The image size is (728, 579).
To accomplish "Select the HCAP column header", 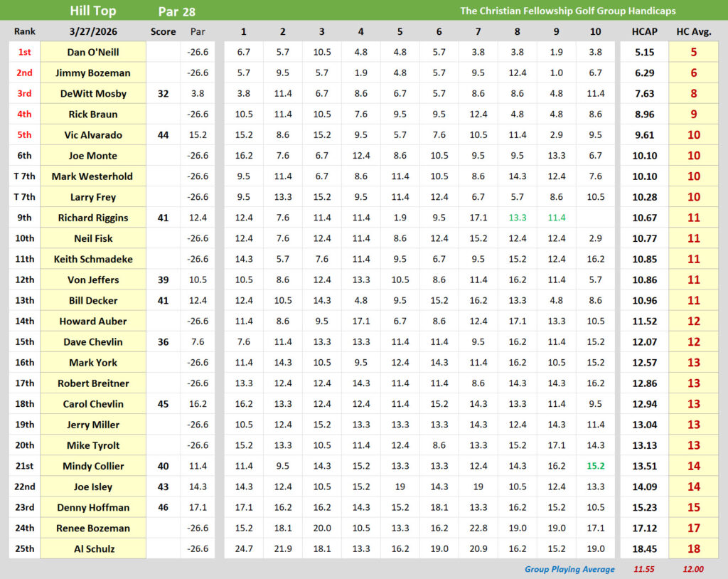I will pos(644,32).
